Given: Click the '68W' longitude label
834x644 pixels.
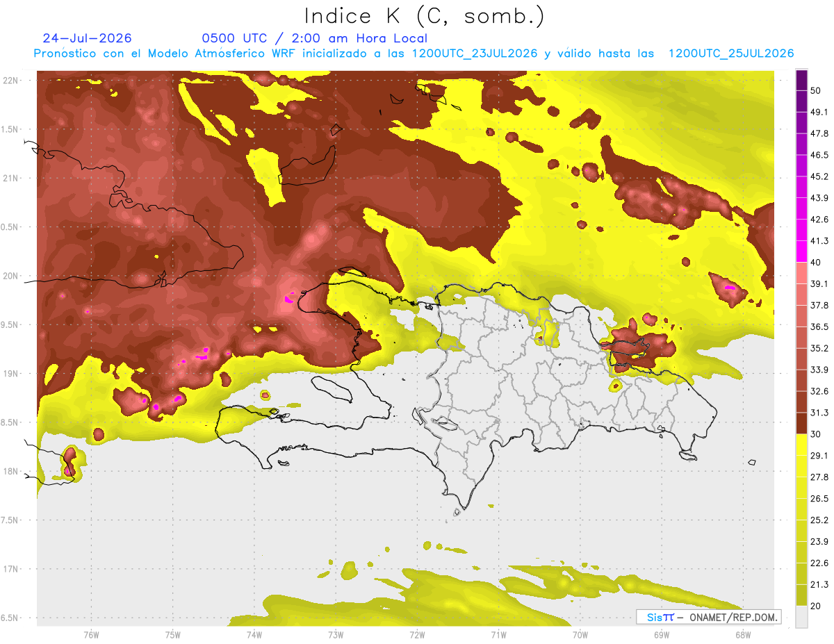Looking at the screenshot, I should (743, 635).
